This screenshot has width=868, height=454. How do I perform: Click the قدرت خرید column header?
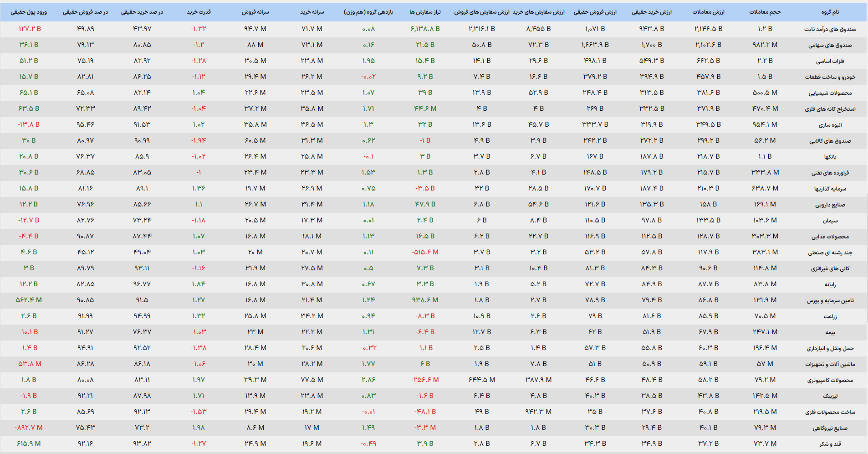click(199, 12)
